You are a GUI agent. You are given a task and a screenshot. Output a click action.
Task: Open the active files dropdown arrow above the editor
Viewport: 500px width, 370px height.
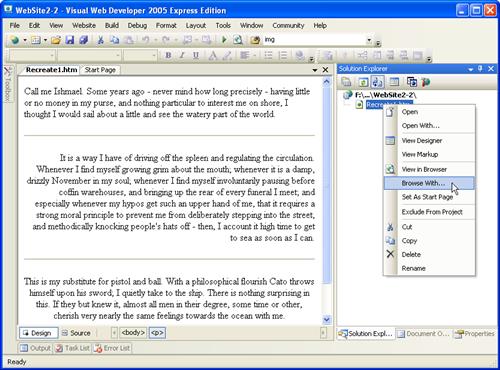315,70
